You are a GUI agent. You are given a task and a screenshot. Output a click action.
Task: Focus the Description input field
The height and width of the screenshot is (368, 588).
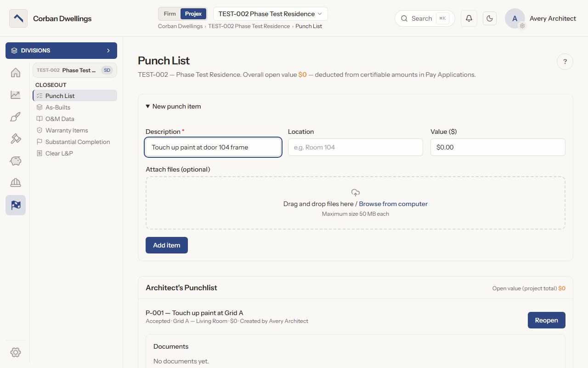click(213, 147)
